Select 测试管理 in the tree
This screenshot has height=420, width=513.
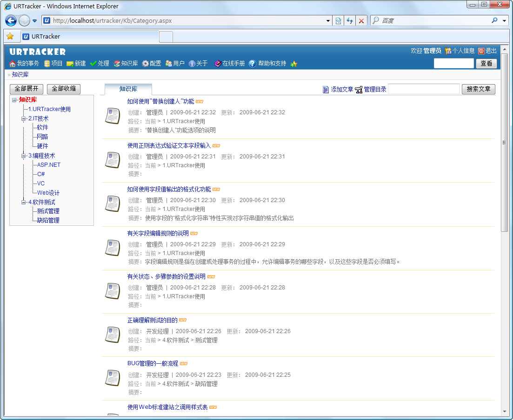tap(48, 211)
